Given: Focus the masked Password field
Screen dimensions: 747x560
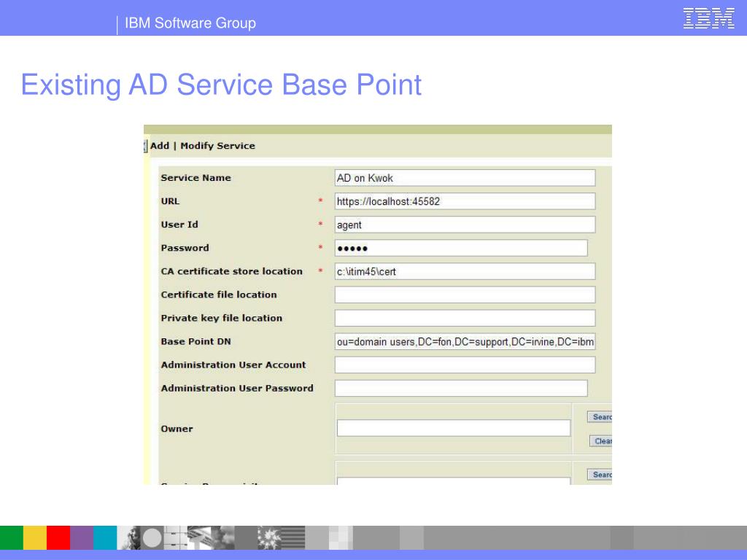Looking at the screenshot, I should pos(461,248).
